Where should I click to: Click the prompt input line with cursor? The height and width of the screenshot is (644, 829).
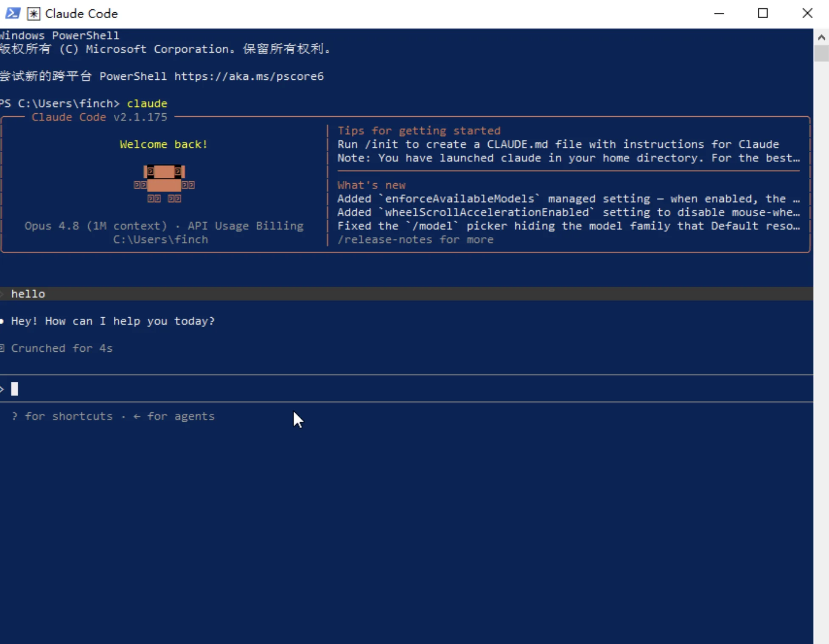(x=406, y=389)
